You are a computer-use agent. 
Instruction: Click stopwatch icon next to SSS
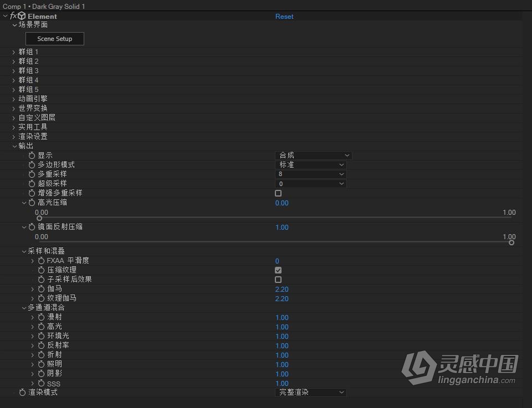click(x=42, y=383)
